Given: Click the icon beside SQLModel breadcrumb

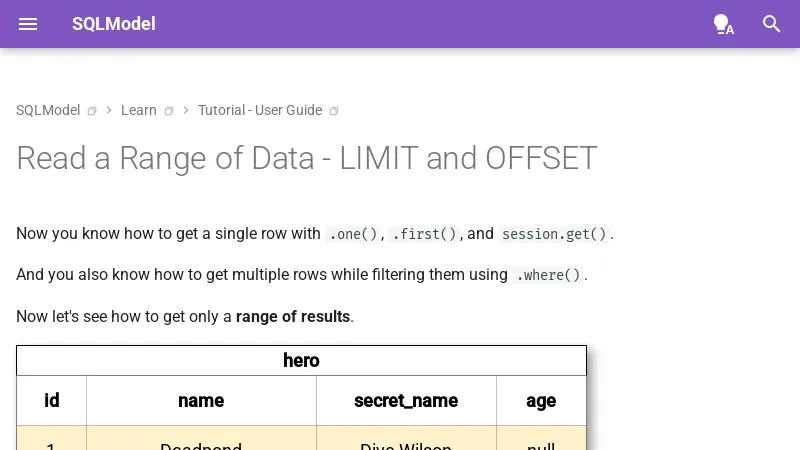Looking at the screenshot, I should [92, 111].
